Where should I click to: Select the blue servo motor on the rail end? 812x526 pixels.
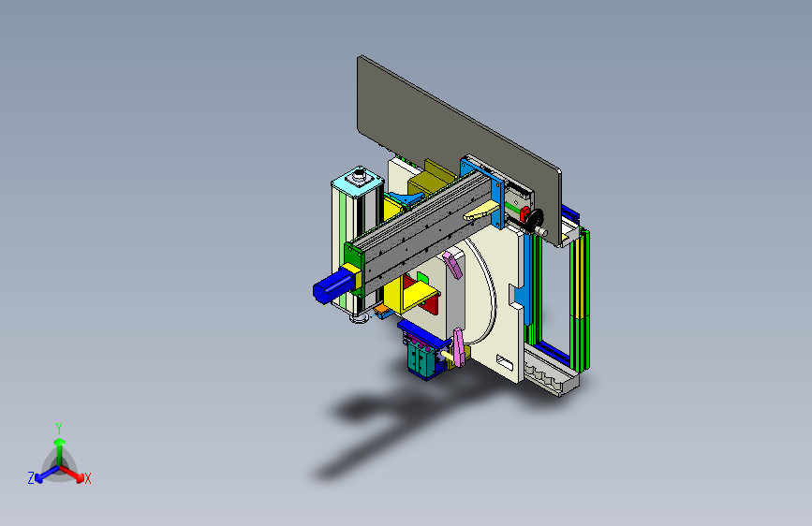pos(333,286)
